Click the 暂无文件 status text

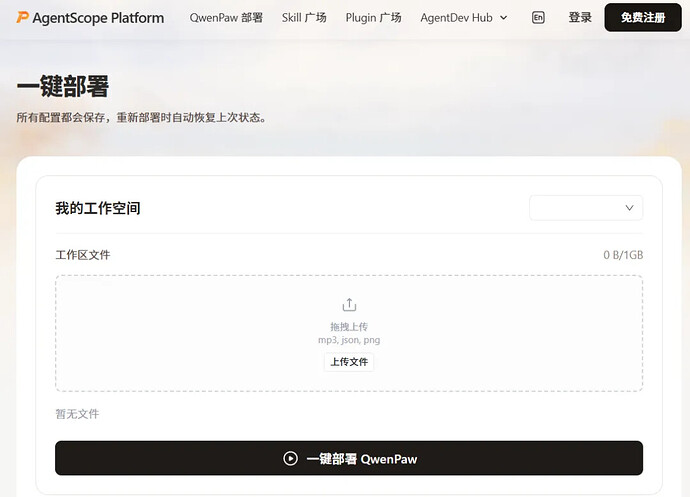point(77,414)
